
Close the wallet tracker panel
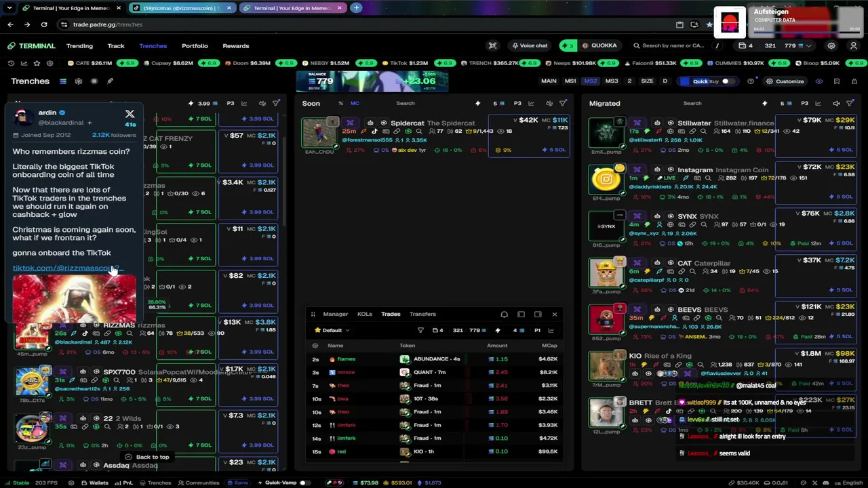554,314
